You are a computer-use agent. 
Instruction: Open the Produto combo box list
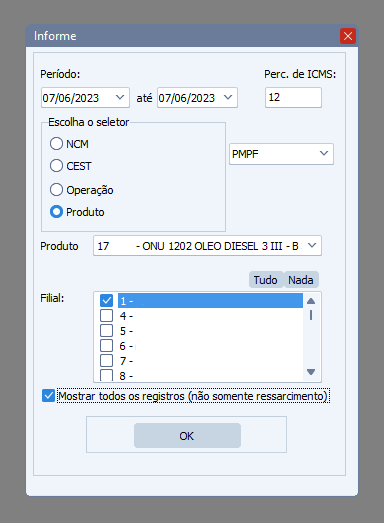(x=312, y=245)
